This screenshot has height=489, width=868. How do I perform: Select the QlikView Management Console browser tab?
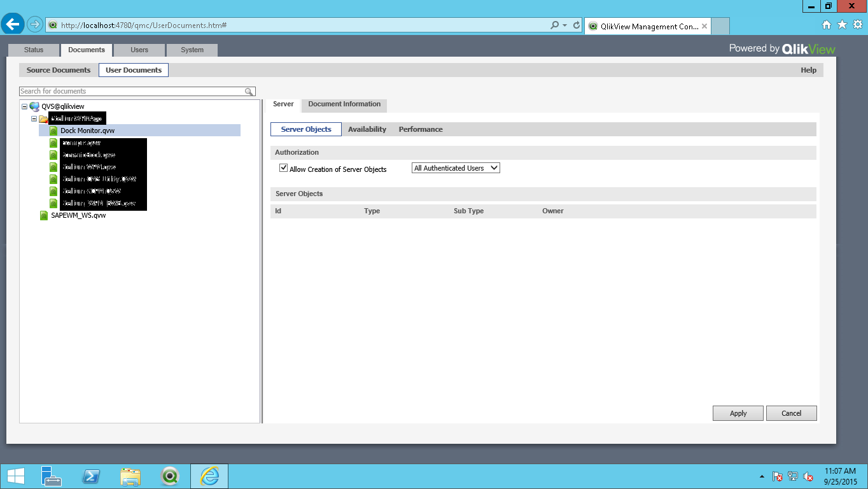(648, 26)
